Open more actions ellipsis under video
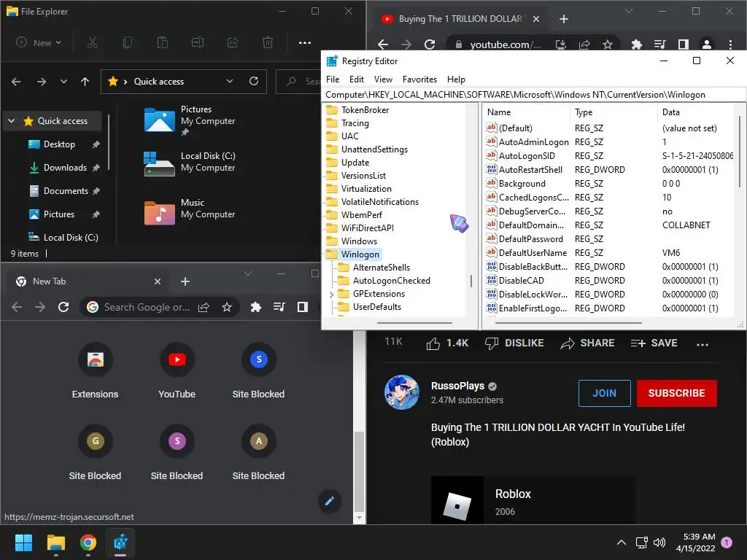This screenshot has width=747, height=560. click(x=703, y=344)
